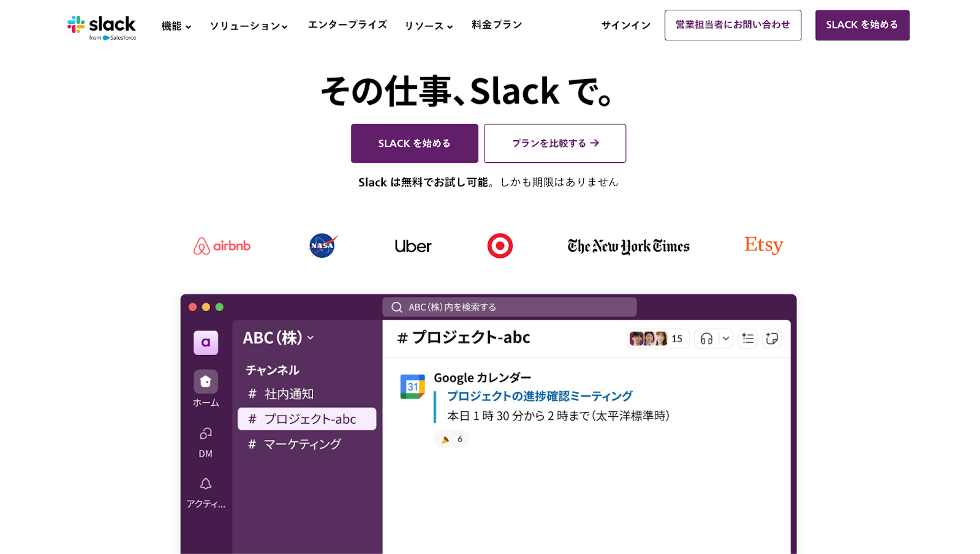
Task: Click the red window close dot
Action: (x=192, y=307)
